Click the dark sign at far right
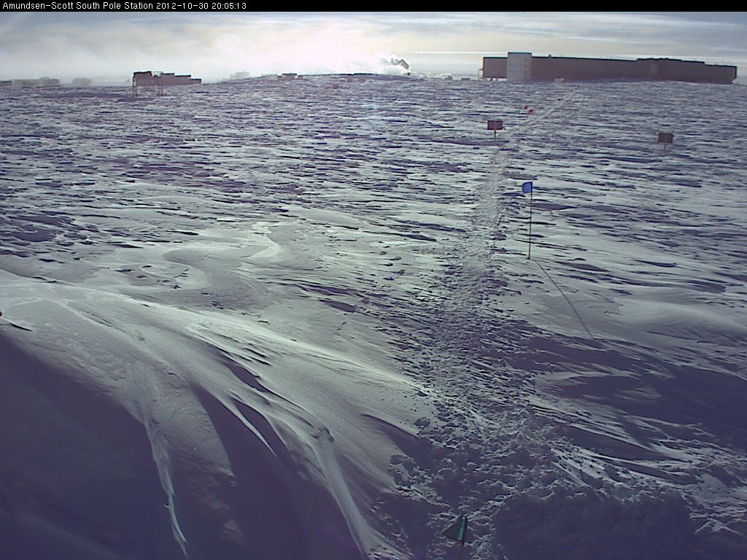 click(665, 137)
